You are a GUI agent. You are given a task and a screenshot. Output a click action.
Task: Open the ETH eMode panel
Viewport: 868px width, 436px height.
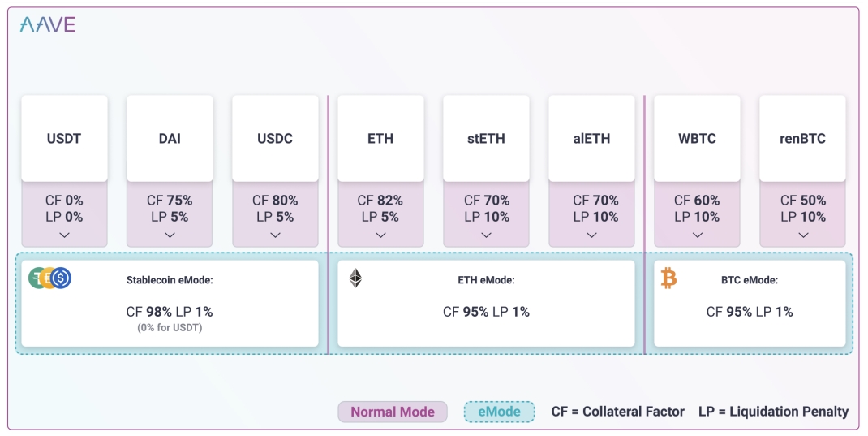pyautogui.click(x=486, y=304)
